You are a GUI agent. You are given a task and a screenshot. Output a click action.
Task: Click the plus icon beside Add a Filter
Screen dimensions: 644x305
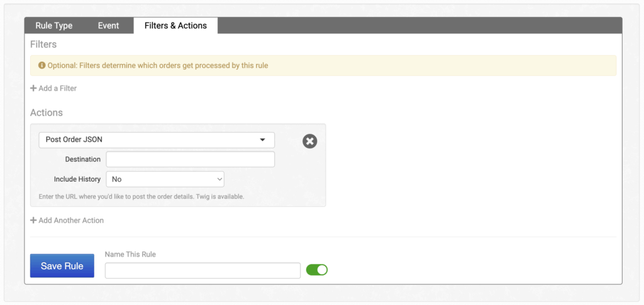33,89
